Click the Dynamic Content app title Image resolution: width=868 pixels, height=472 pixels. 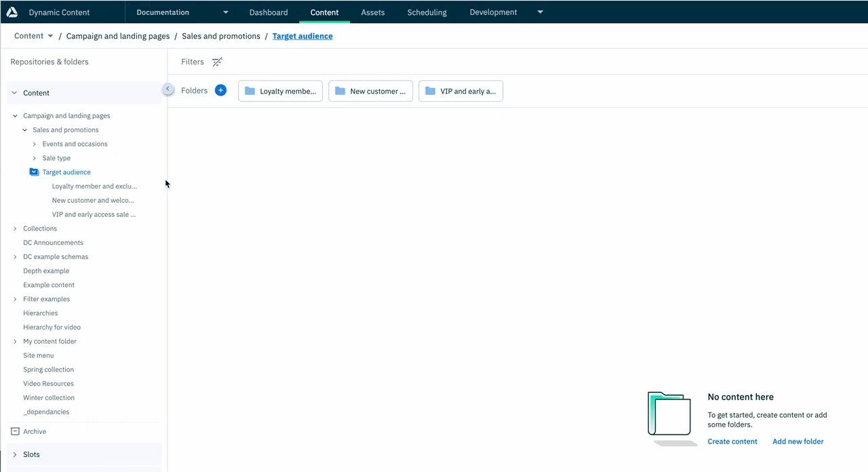tap(59, 12)
